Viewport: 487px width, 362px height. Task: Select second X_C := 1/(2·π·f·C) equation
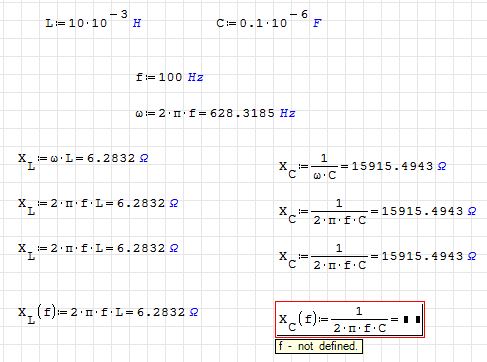(x=378, y=212)
